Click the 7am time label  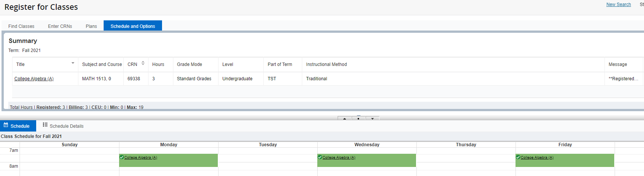(14, 150)
